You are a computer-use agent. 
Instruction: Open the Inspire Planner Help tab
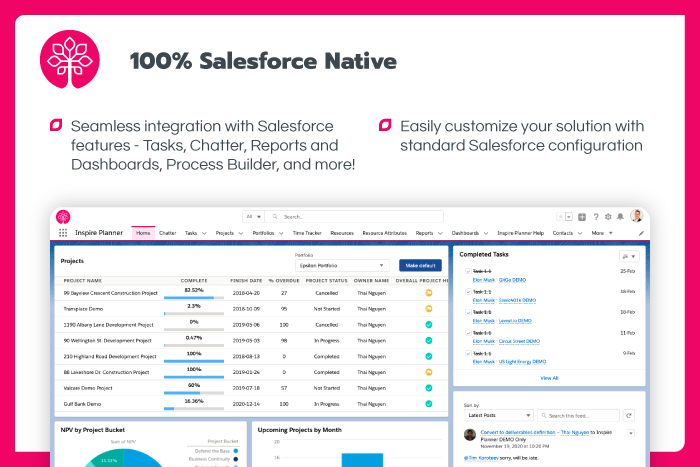521,233
